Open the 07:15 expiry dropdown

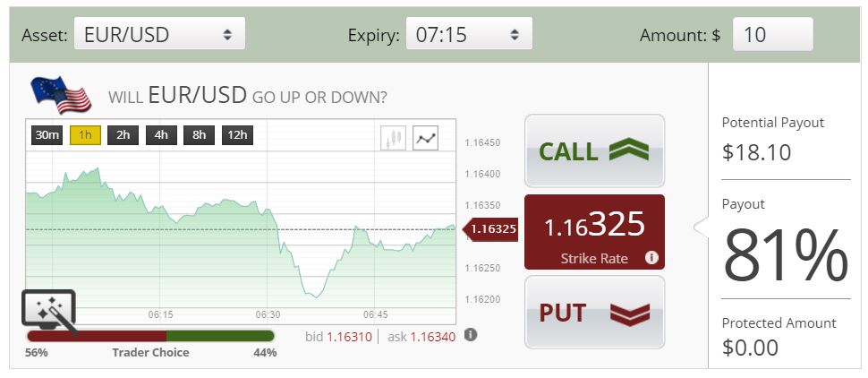(x=470, y=35)
